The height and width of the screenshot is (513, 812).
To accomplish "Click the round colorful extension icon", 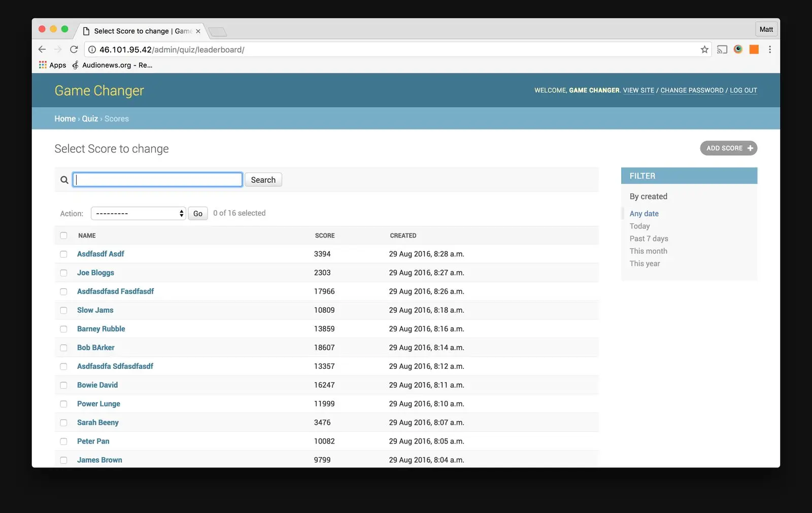I will click(738, 49).
